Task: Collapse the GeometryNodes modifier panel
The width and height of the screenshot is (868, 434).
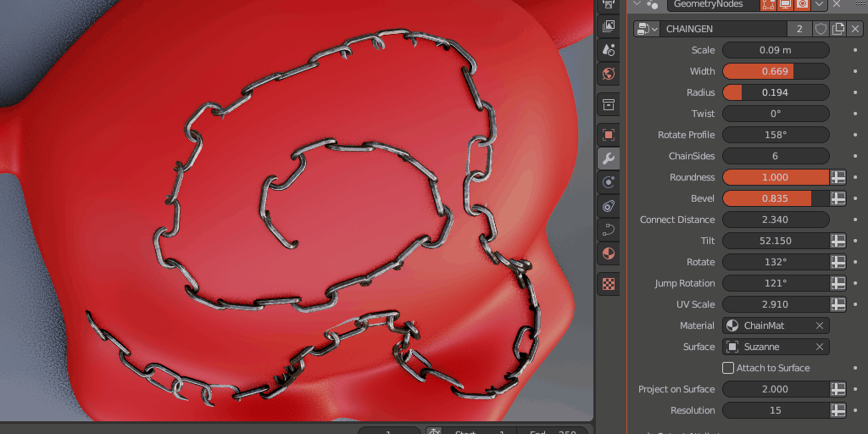Action: 636,3
